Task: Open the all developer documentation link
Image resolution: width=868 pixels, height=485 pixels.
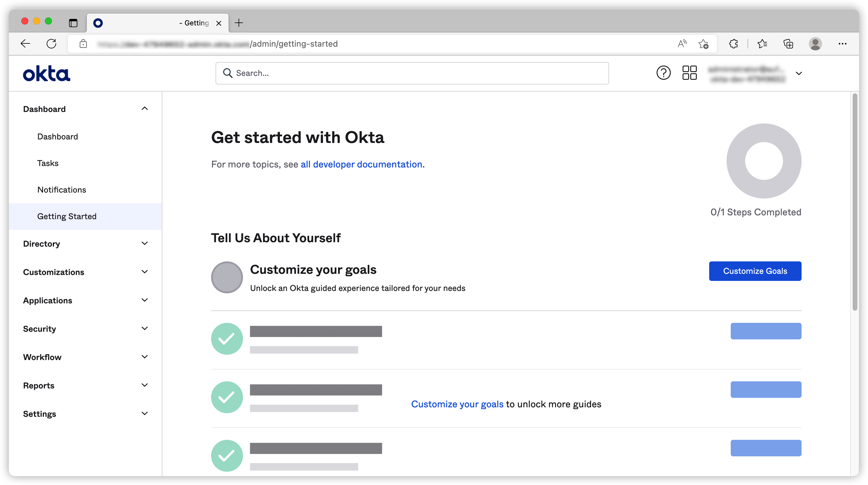Action: pyautogui.click(x=362, y=164)
